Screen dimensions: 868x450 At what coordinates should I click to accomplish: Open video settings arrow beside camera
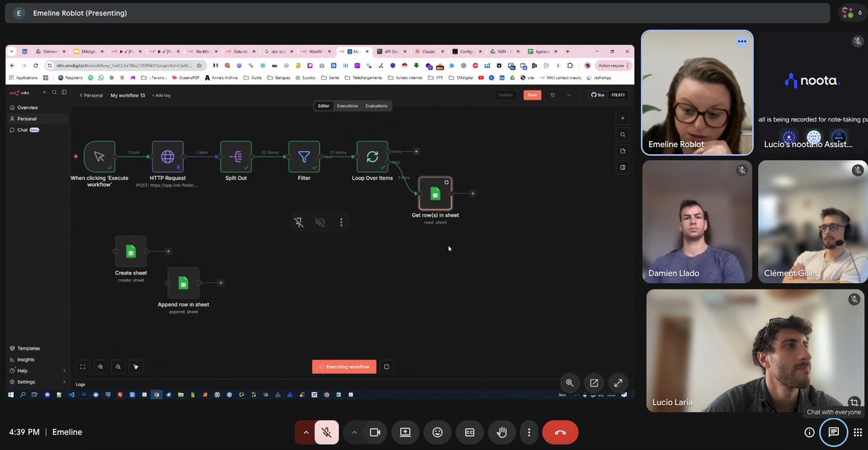[x=354, y=432]
